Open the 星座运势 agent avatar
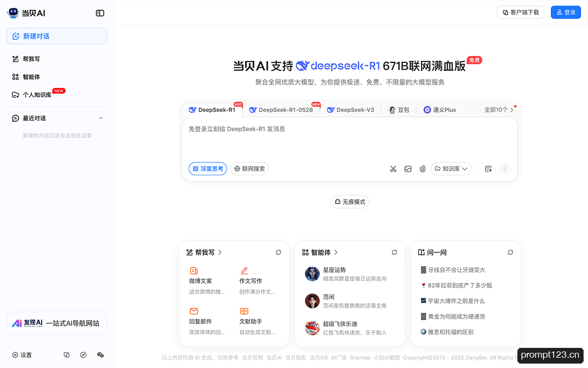 coord(312,274)
